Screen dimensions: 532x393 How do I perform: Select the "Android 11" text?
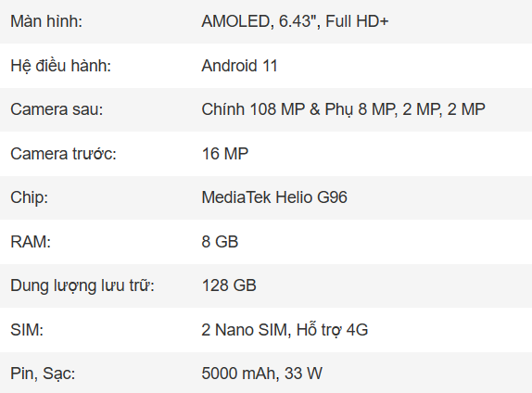[239, 66]
